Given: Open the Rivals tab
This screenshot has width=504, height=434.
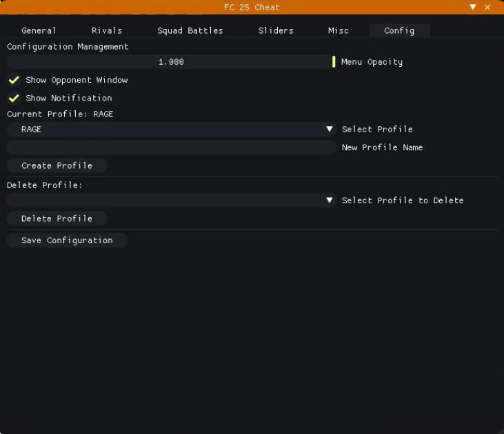Looking at the screenshot, I should pyautogui.click(x=107, y=31).
